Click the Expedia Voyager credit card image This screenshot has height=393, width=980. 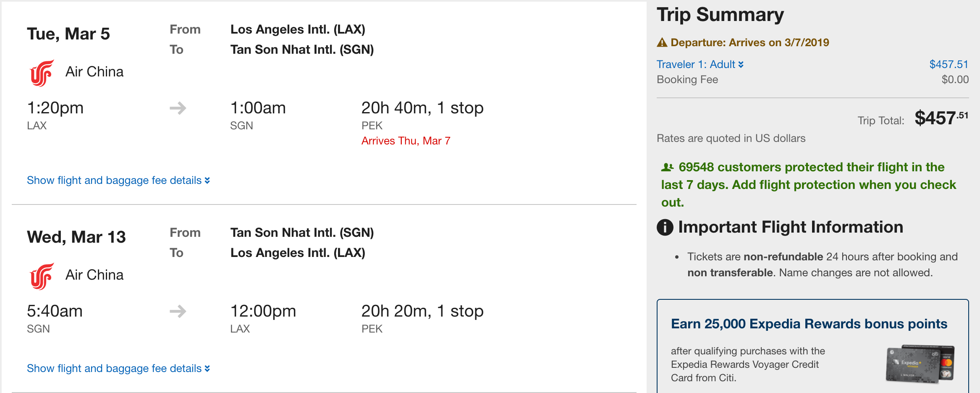point(920,364)
